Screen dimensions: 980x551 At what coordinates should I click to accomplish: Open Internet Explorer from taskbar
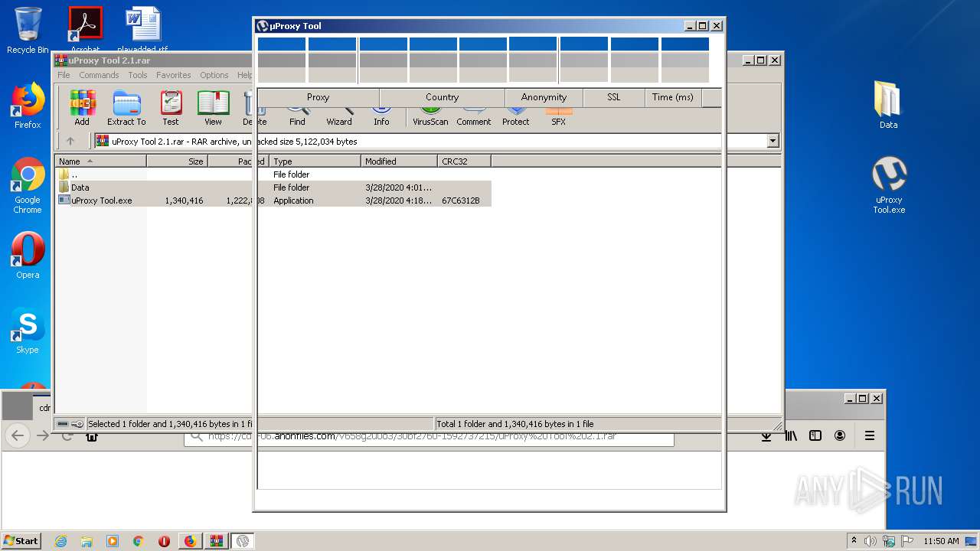[x=61, y=541]
